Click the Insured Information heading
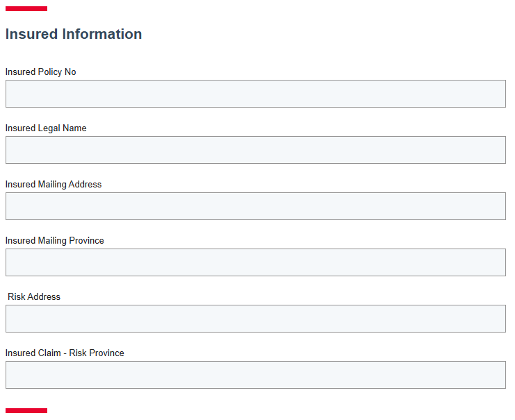This screenshot has height=420, width=515. (74, 34)
